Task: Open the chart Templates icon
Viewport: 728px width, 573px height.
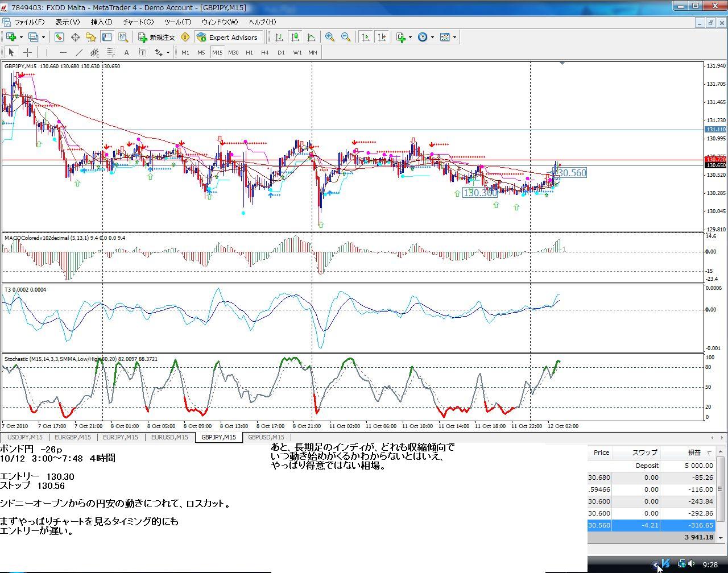Action: pyautogui.click(x=445, y=37)
